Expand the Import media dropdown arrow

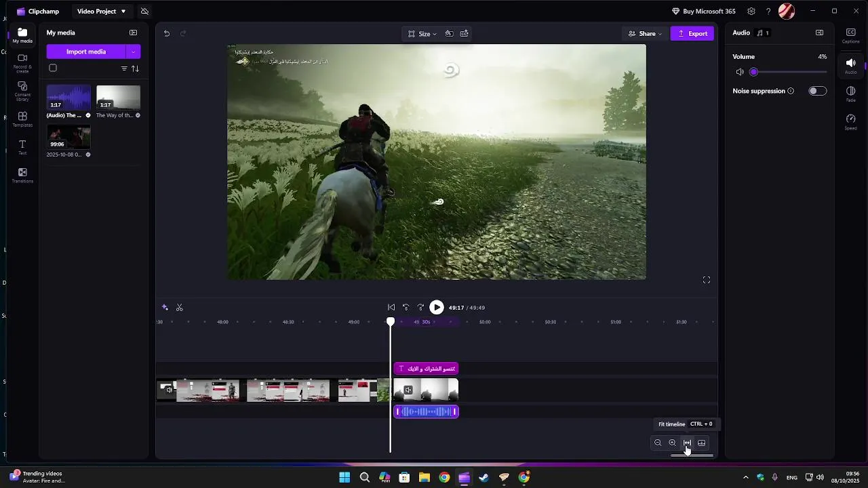pyautogui.click(x=134, y=52)
